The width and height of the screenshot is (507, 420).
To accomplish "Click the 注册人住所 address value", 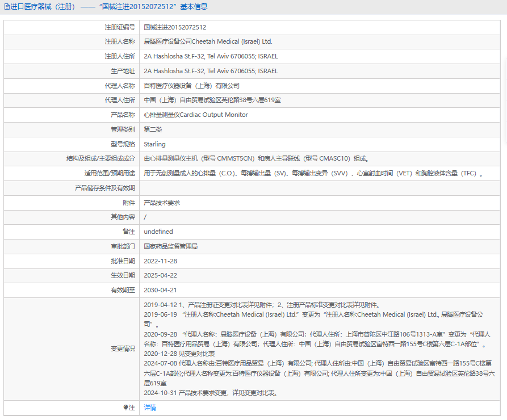I will coord(211,56).
